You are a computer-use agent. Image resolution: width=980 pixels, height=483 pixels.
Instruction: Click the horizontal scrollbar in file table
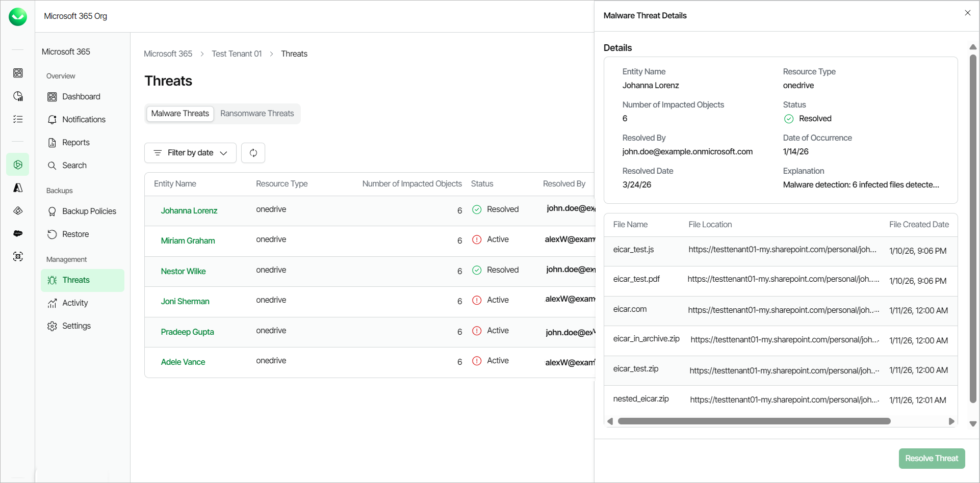tap(754, 421)
